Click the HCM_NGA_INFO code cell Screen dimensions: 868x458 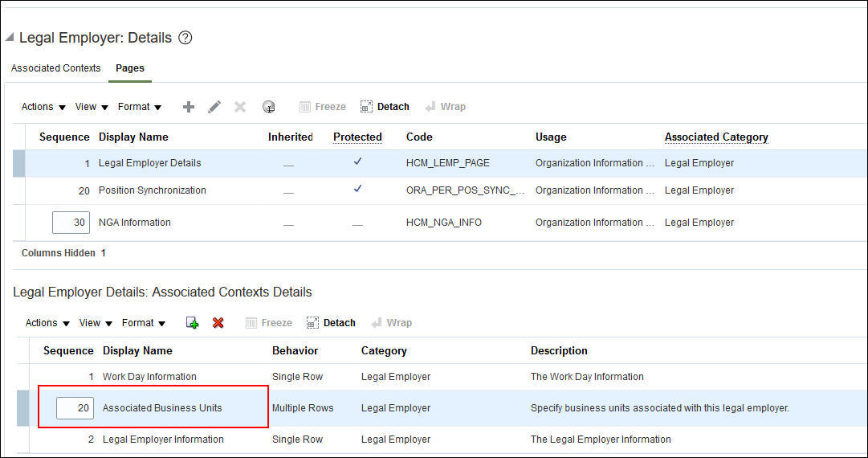(444, 222)
